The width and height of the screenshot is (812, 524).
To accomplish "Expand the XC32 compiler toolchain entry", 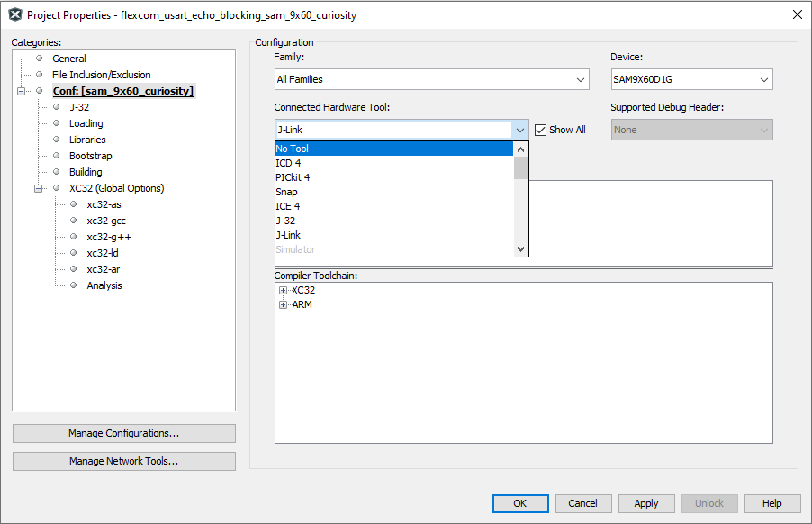I will tap(284, 291).
